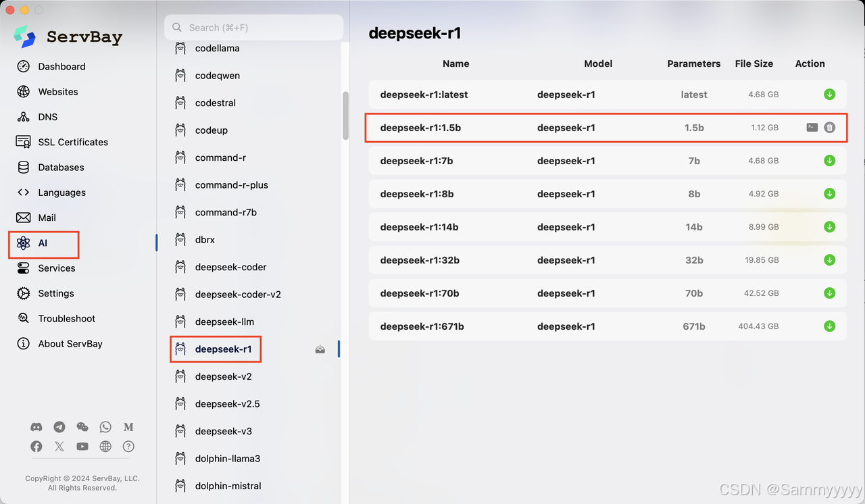Download the deepseek-r1:7b model
This screenshot has width=865, height=504.
point(829,161)
